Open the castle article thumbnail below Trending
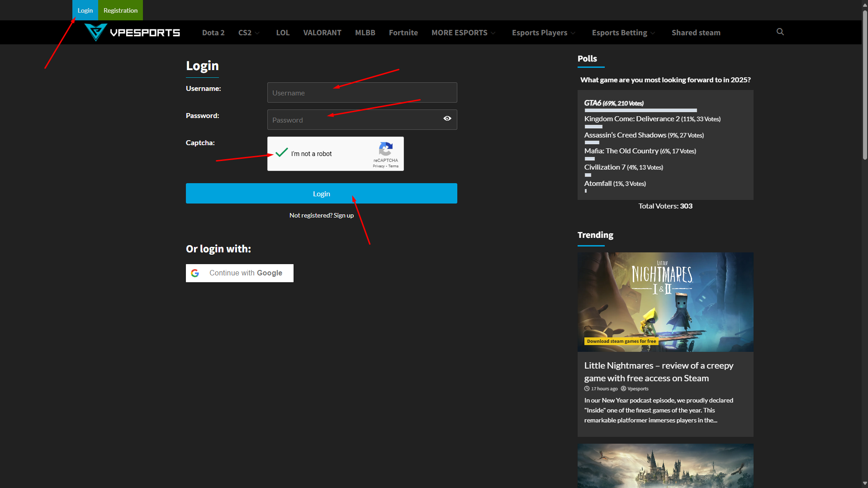This screenshot has height=488, width=868. click(665, 466)
